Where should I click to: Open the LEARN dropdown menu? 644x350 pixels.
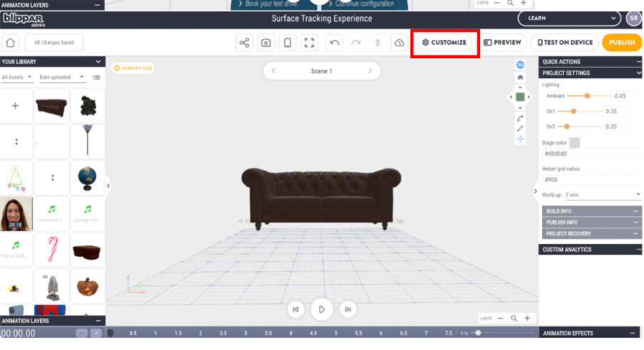point(569,18)
